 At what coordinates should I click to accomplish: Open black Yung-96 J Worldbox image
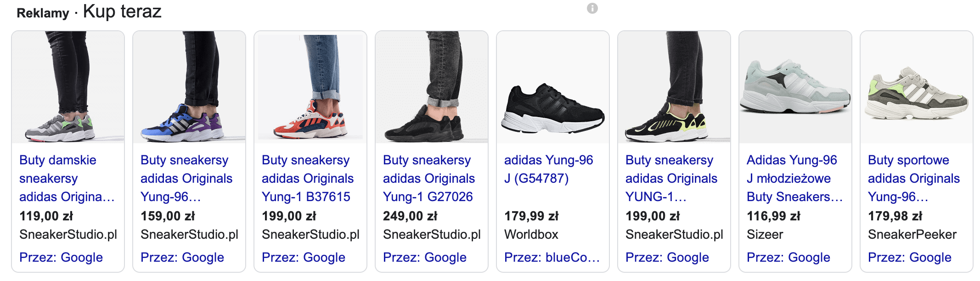click(x=553, y=87)
